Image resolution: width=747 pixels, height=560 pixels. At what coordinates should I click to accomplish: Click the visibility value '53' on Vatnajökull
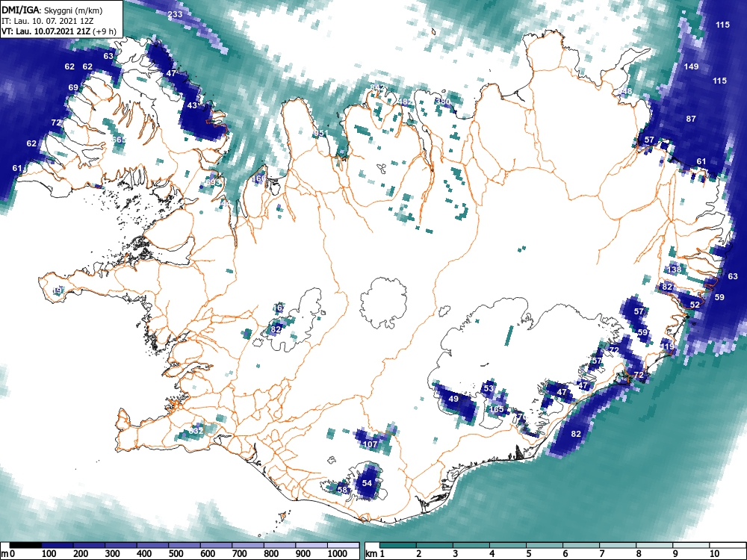[x=489, y=388]
